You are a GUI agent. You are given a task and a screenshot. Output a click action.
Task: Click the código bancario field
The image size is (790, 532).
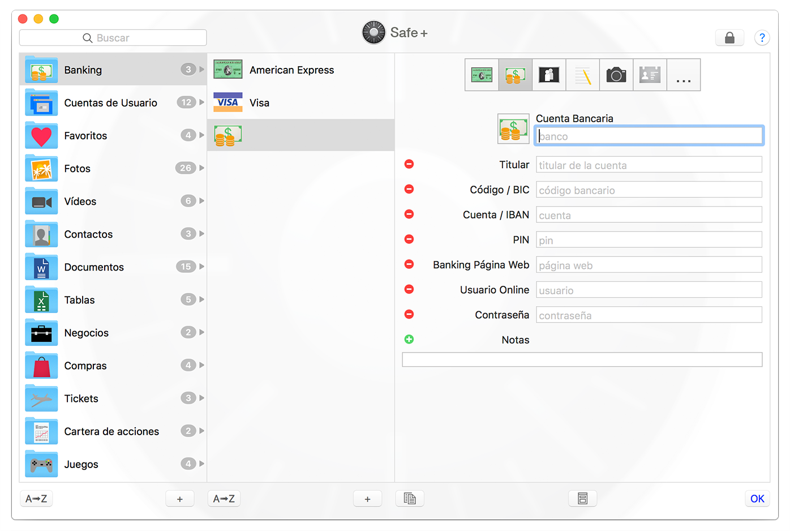649,190
